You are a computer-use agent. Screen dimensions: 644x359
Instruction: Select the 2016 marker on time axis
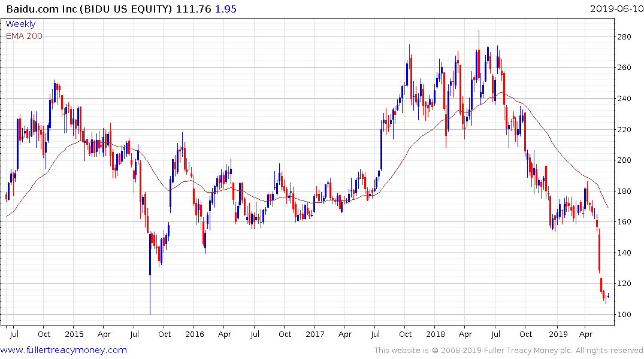pos(194,334)
